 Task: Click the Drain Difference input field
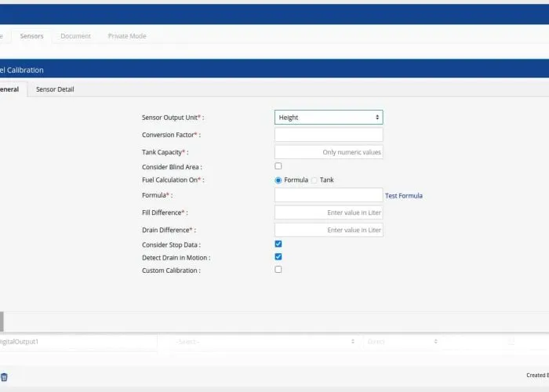pyautogui.click(x=329, y=230)
